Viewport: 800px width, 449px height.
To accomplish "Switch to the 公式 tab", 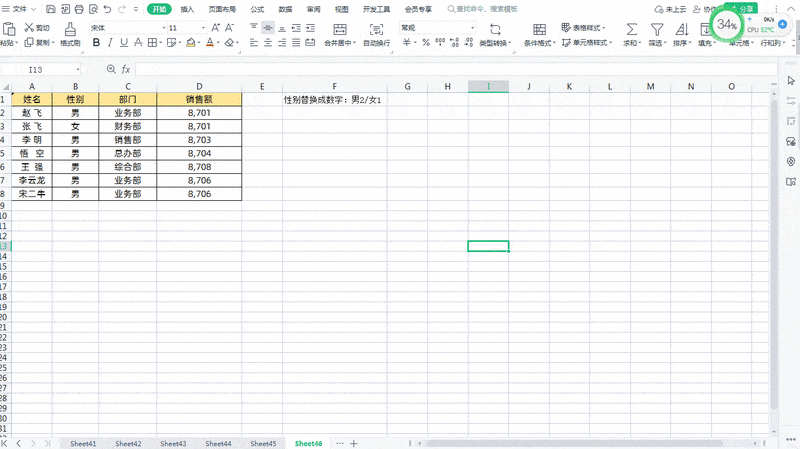I will 257,9.
